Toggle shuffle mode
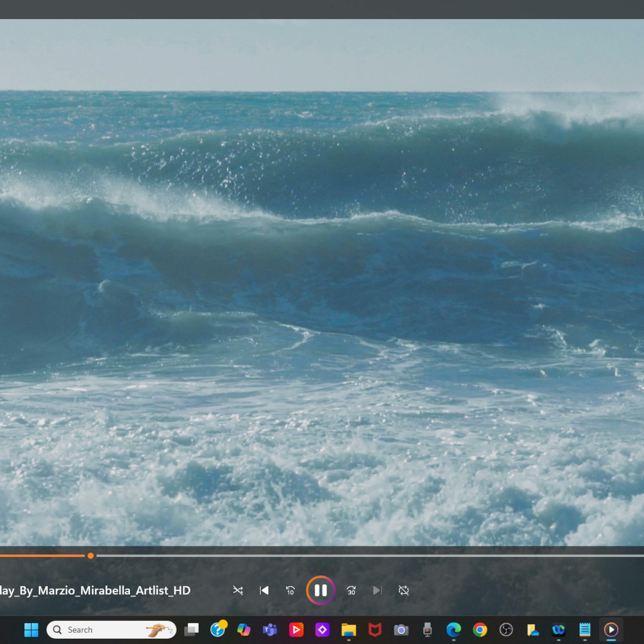 [x=238, y=590]
